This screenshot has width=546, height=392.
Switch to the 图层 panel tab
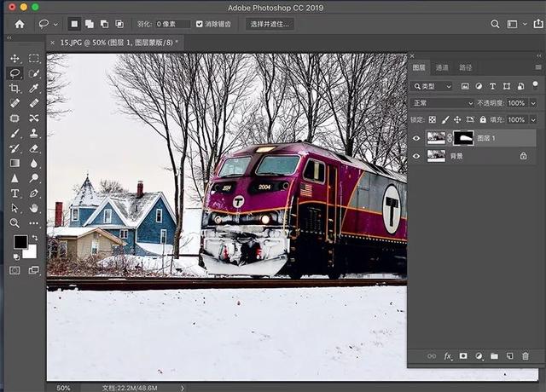coord(419,67)
